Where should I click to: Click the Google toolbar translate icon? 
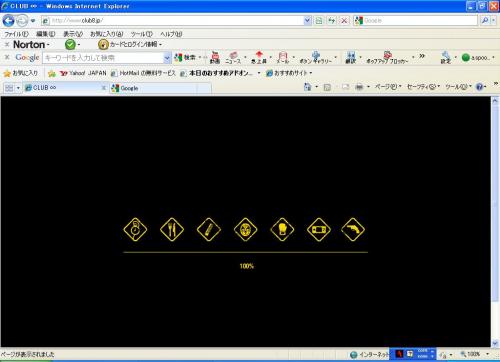point(351,57)
